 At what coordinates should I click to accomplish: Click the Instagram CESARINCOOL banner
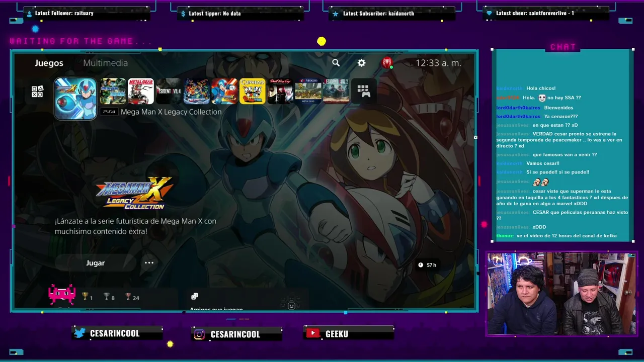pyautogui.click(x=236, y=334)
